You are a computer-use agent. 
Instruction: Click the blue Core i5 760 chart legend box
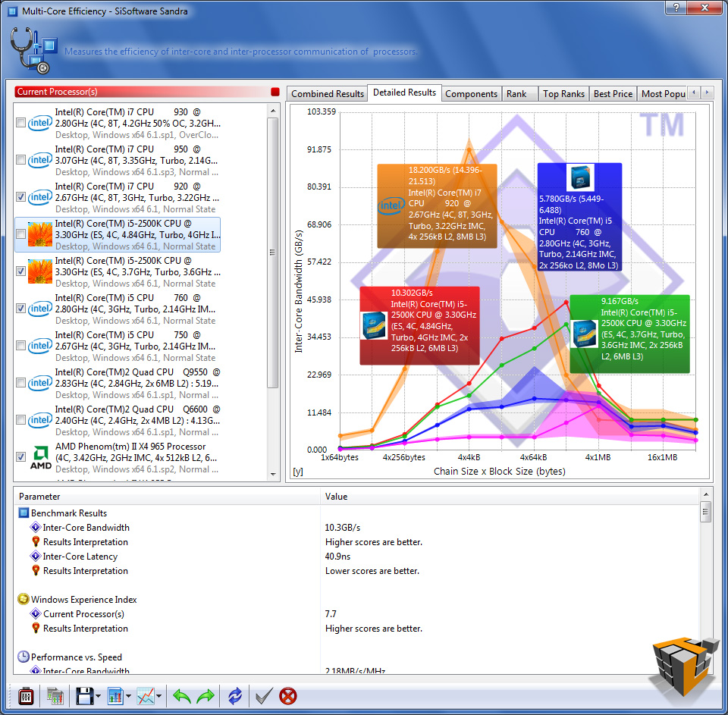579,217
